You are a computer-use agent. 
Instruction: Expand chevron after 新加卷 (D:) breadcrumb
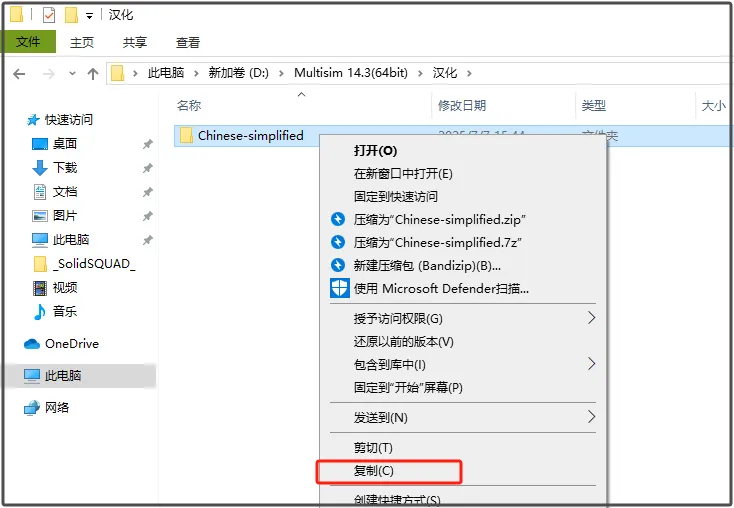pyautogui.click(x=281, y=73)
